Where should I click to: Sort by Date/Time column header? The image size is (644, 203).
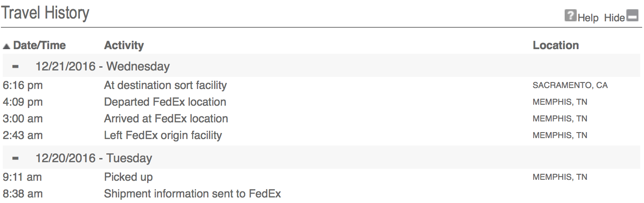point(39,45)
